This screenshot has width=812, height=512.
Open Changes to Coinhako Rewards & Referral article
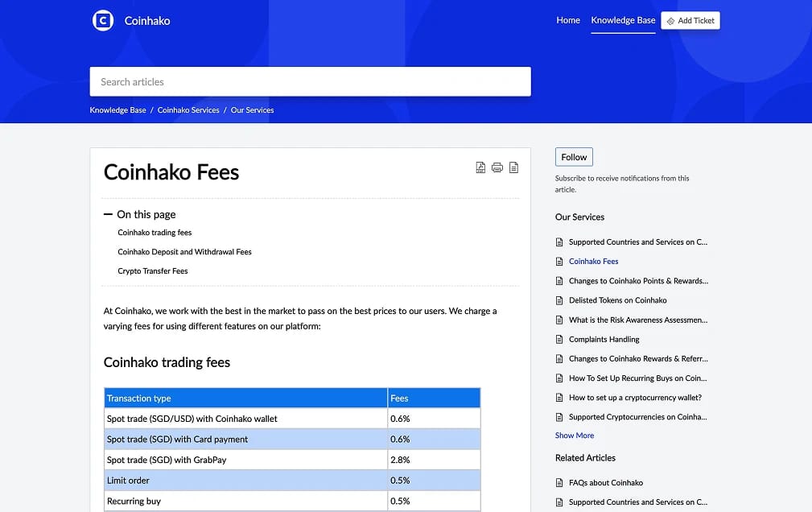[638, 358]
